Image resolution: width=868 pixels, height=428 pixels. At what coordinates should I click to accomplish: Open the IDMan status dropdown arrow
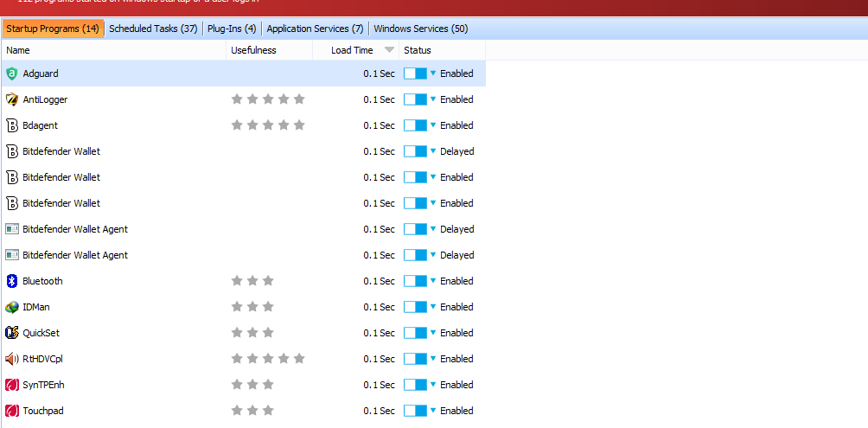[x=433, y=306]
